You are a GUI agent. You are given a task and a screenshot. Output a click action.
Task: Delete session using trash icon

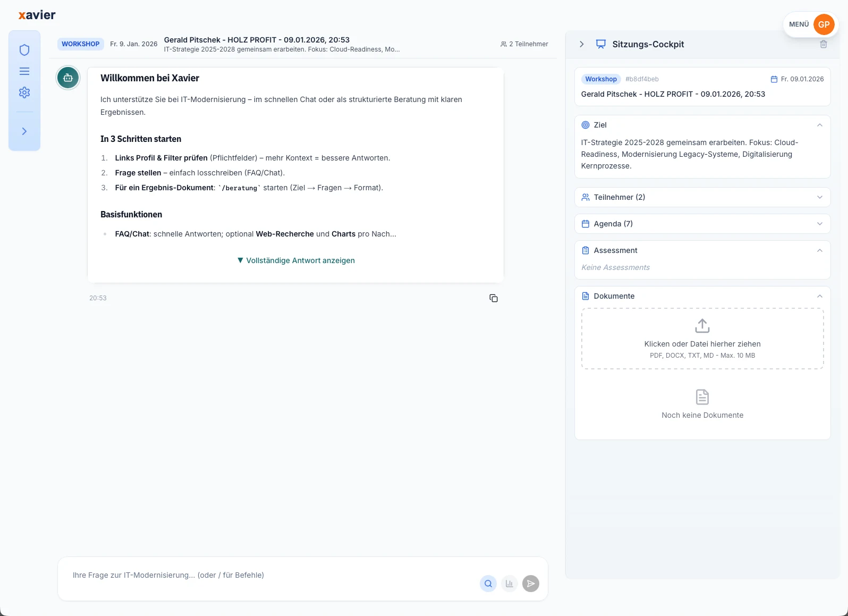pyautogui.click(x=823, y=45)
